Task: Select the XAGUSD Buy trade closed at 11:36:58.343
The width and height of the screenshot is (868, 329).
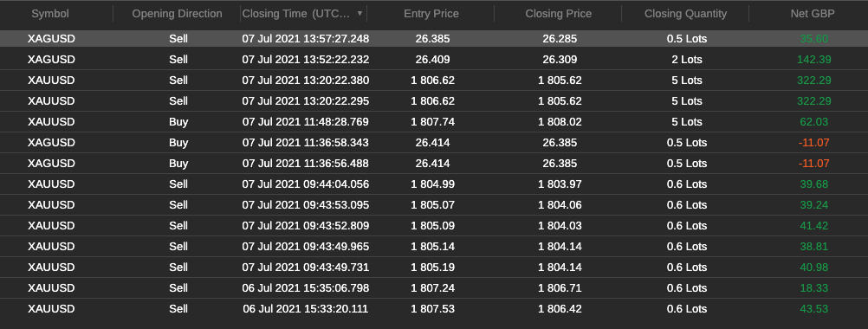Action: coord(434,143)
